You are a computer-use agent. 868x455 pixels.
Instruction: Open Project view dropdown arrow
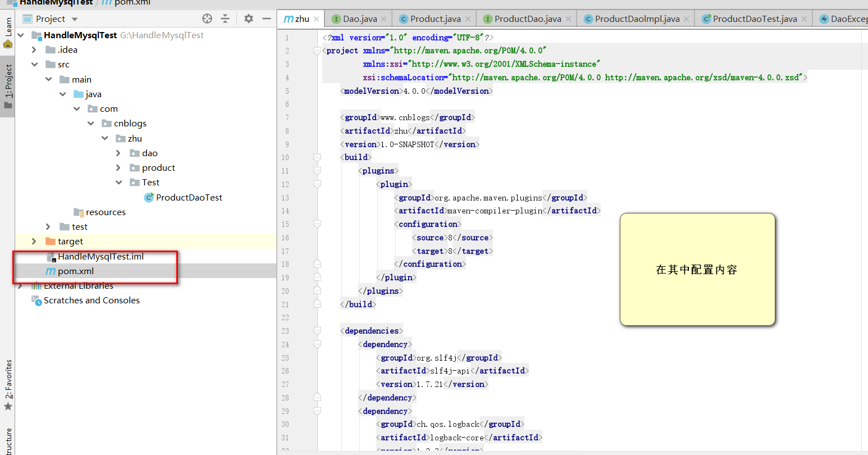click(x=75, y=19)
